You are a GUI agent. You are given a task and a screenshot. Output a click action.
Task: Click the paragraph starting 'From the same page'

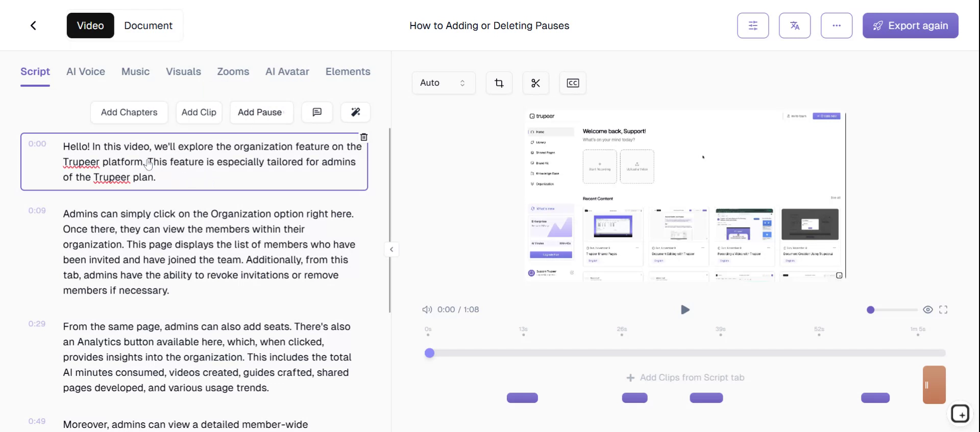[x=207, y=357]
